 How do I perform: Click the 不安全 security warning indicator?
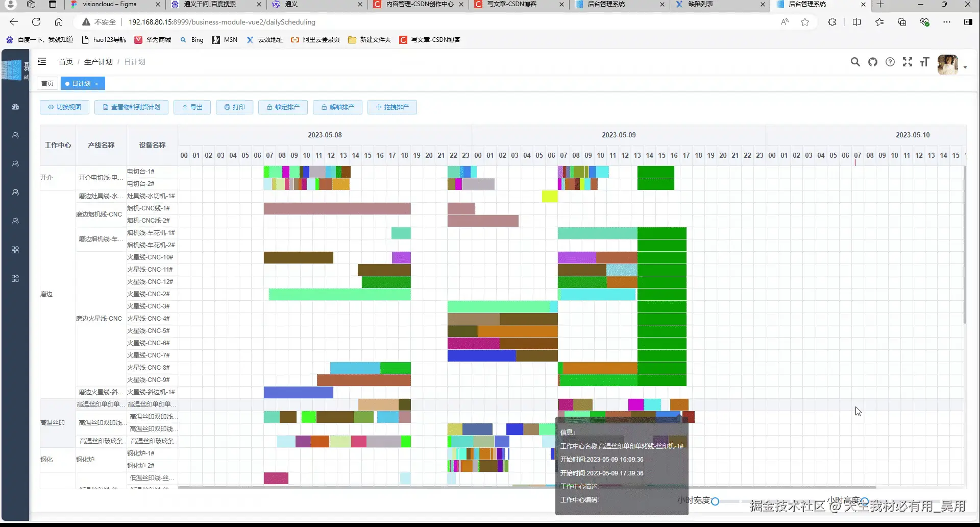[x=99, y=22]
